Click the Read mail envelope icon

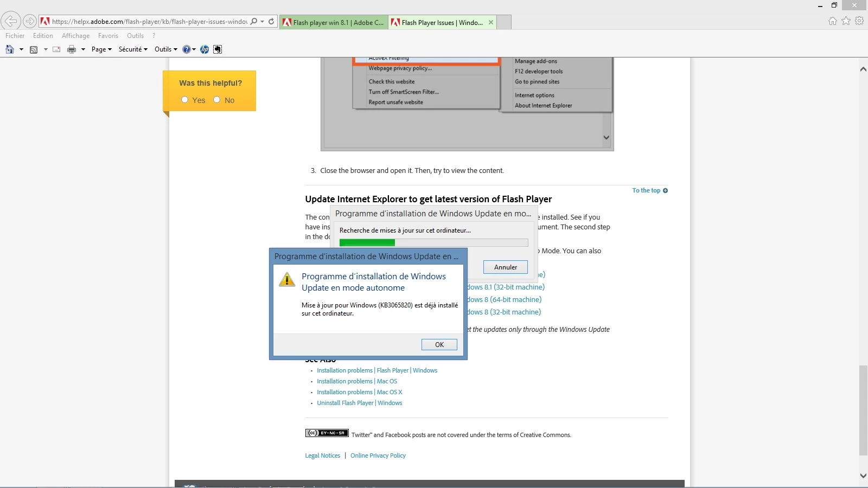[x=56, y=49]
